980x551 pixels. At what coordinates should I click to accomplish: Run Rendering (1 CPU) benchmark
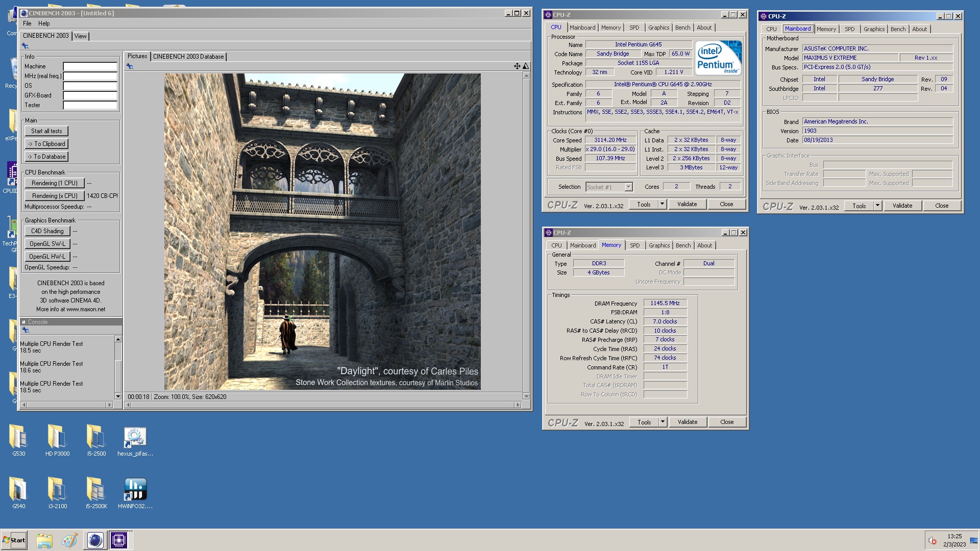pos(55,183)
